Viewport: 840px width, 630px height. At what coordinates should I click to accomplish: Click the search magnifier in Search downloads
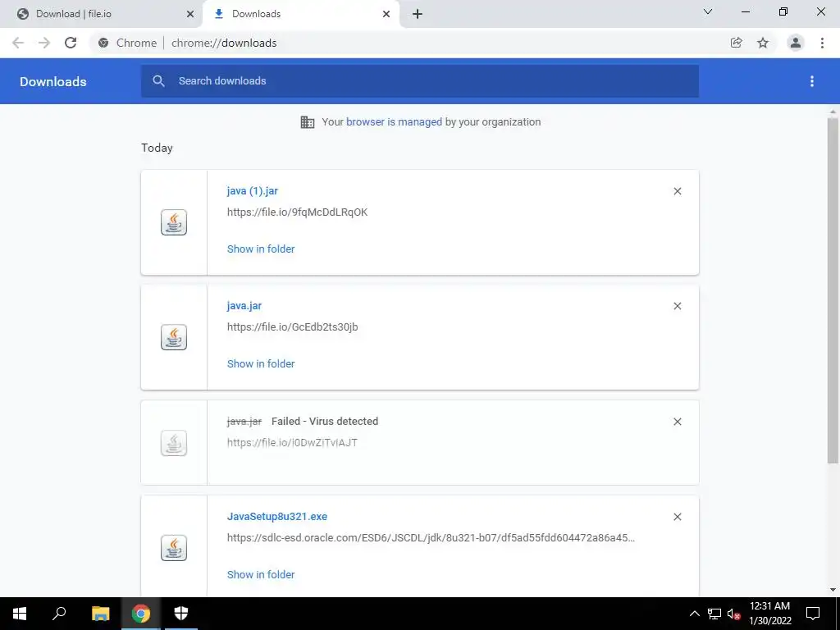point(158,81)
